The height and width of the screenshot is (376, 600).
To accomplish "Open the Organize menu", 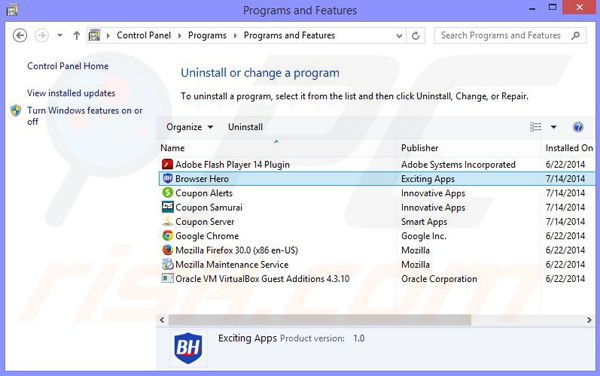I will [x=189, y=127].
